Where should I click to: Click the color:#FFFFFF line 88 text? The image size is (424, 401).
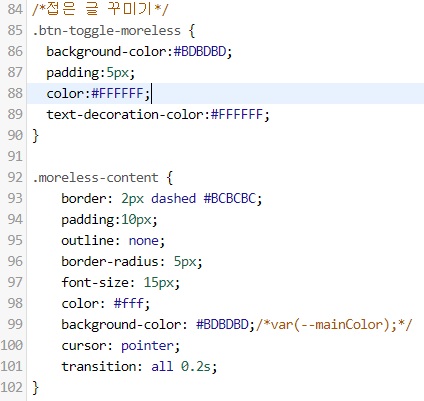pyautogui.click(x=99, y=94)
